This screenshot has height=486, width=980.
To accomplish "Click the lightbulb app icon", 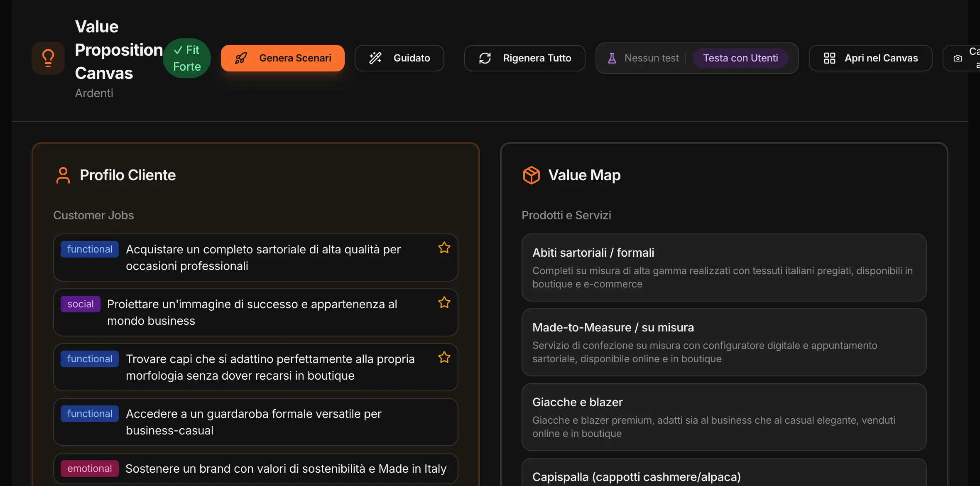I will pos(48,58).
